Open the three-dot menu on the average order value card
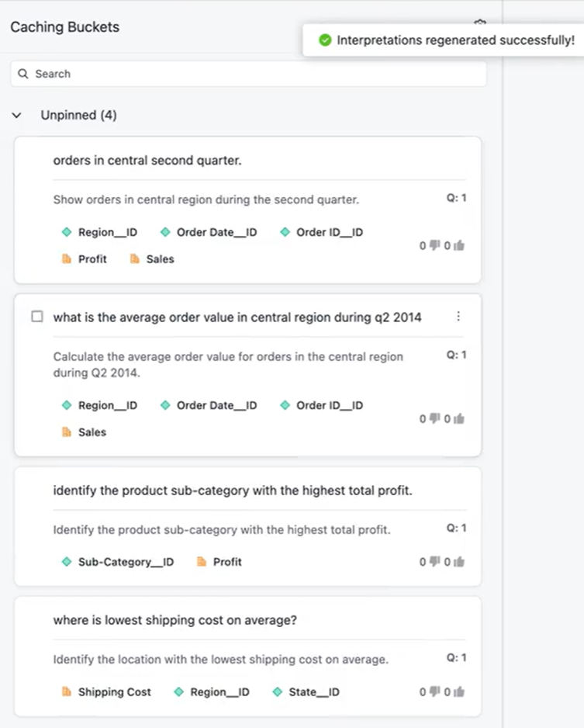This screenshot has width=584, height=728. (x=458, y=317)
